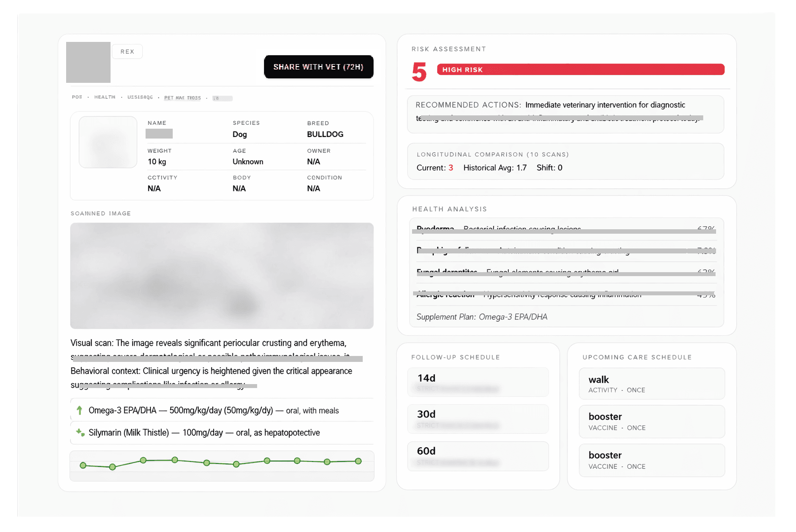Open the scanned image preview
Viewport: 796px width, 532px height.
point(222,276)
